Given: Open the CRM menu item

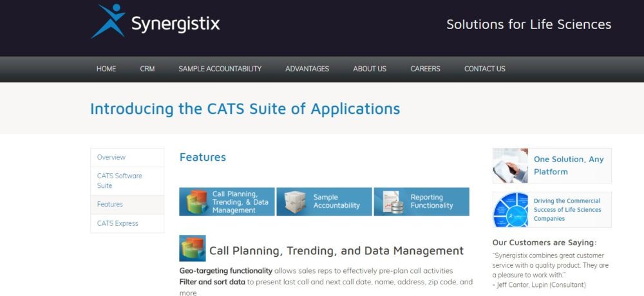Looking at the screenshot, I should coord(147,69).
